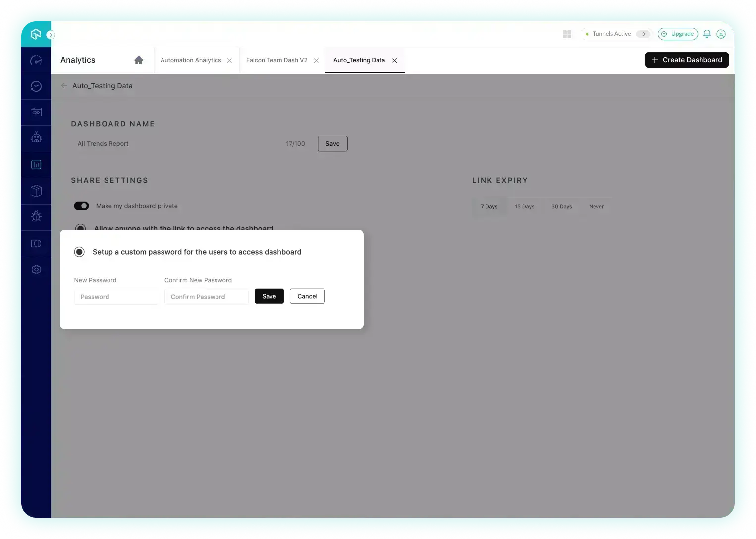
Task: Select Allow anyone with the link radio
Action: (x=80, y=228)
